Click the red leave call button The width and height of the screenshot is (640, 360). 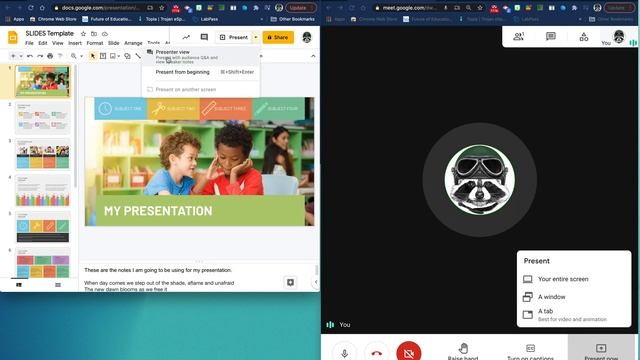(376, 353)
